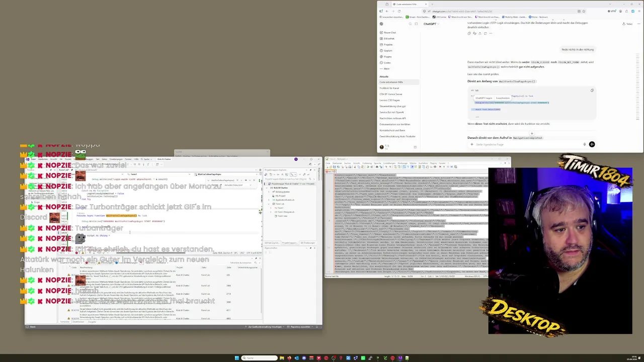Click the ChatGPT logo icon in sidebar
Image resolution: width=644 pixels, height=362 pixels.
[381, 24]
